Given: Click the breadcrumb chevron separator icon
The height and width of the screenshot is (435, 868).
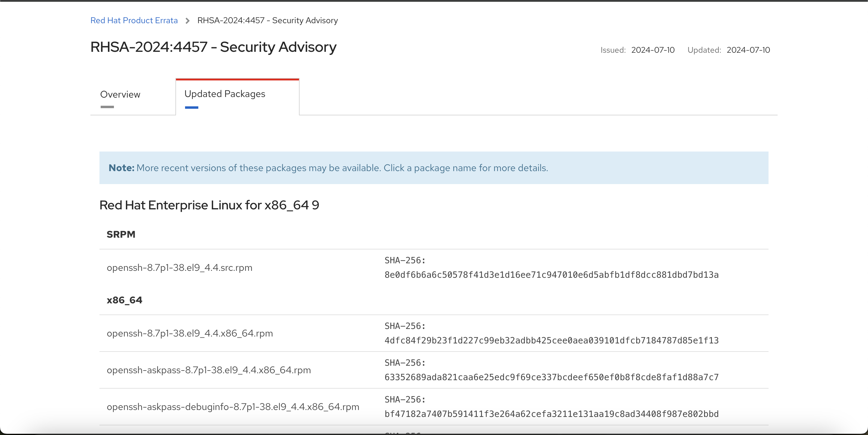Looking at the screenshot, I should (188, 21).
